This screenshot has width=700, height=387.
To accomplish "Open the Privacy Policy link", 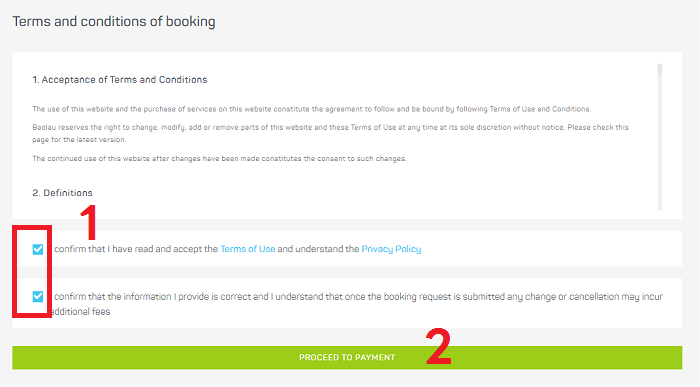I will point(391,249).
